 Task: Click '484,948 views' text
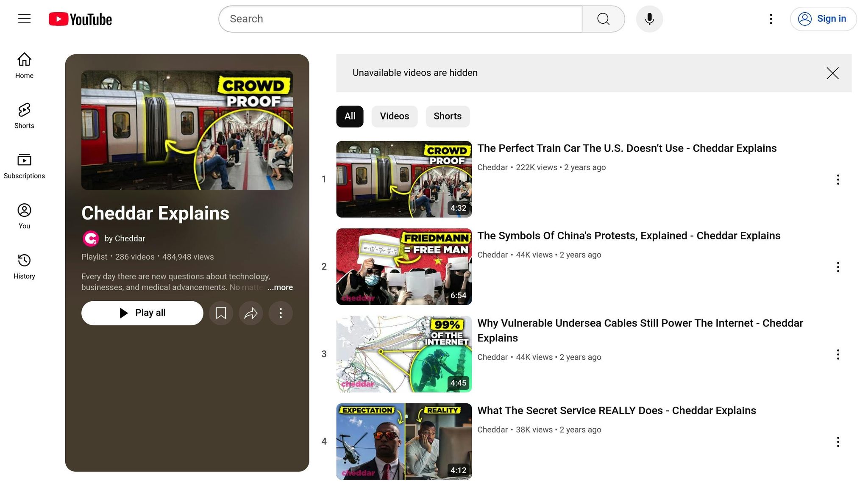188,257
